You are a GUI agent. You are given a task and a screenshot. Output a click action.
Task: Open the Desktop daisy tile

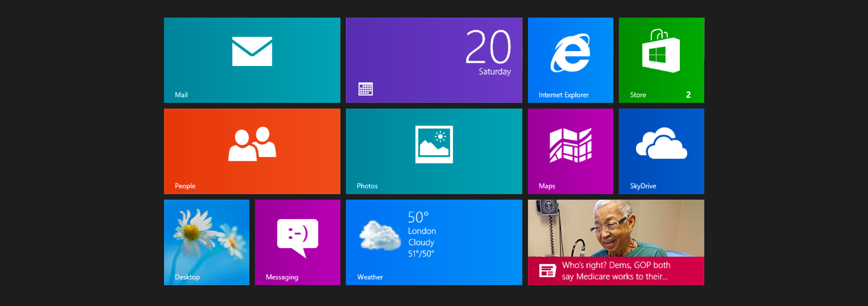click(207, 242)
